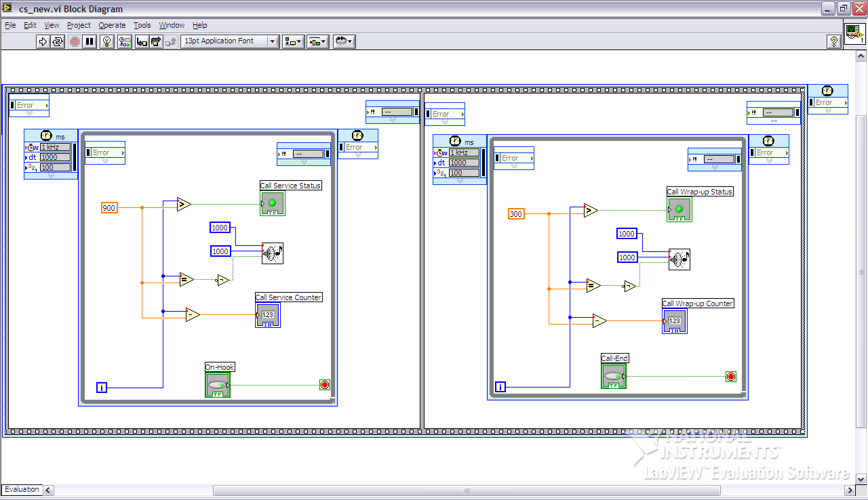Screen dimensions: 868x500
Task: Toggle the On-Hook boolean control
Action: (217, 385)
